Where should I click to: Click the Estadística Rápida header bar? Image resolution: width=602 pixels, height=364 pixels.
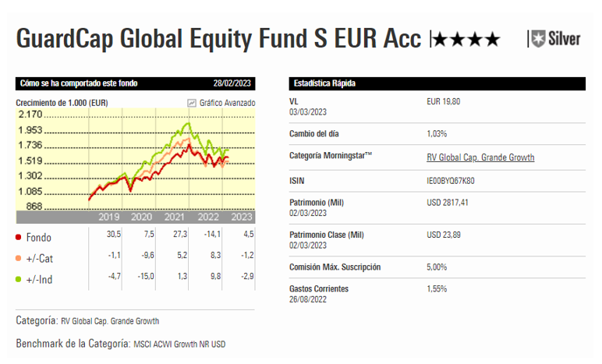437,83
